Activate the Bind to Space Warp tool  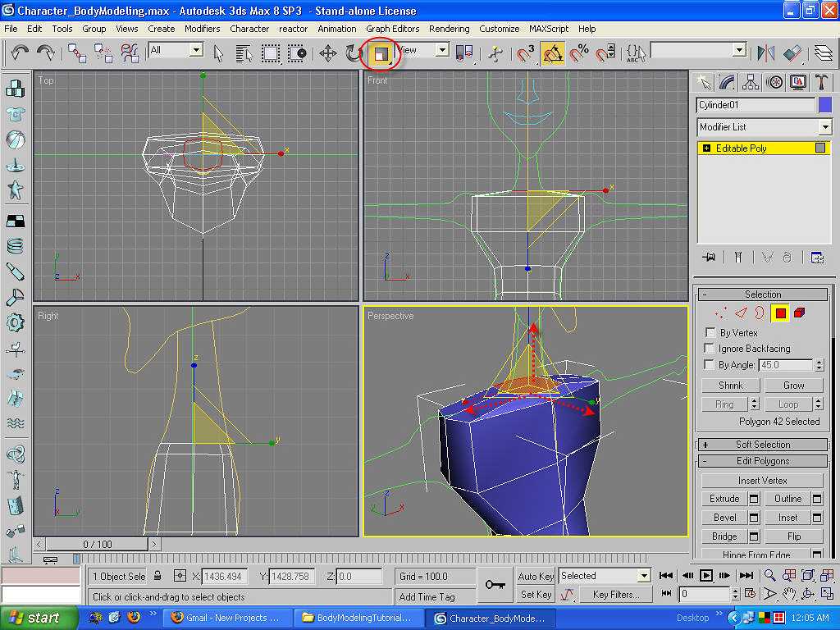click(130, 53)
